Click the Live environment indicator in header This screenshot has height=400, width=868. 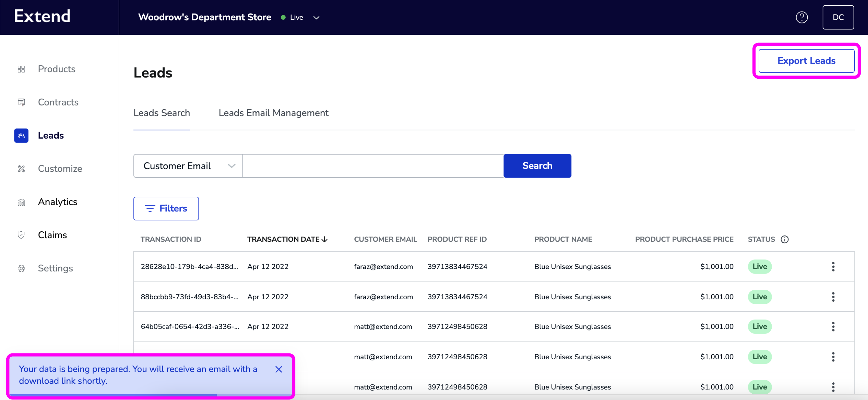point(292,18)
